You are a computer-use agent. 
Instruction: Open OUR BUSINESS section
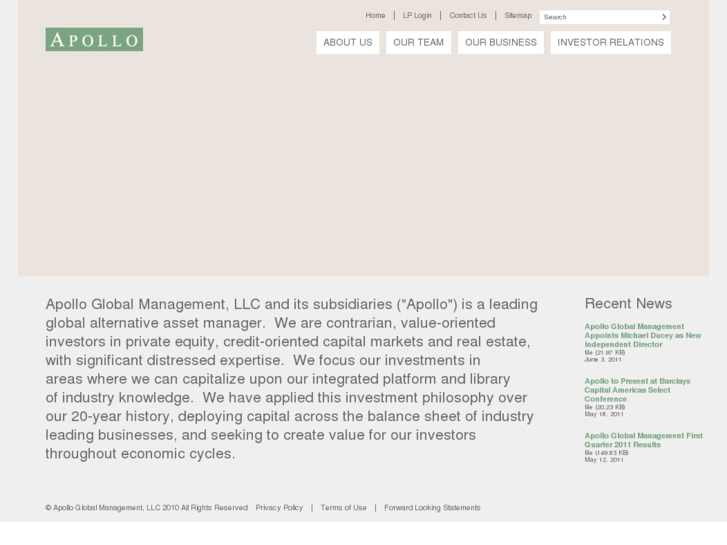tap(501, 43)
